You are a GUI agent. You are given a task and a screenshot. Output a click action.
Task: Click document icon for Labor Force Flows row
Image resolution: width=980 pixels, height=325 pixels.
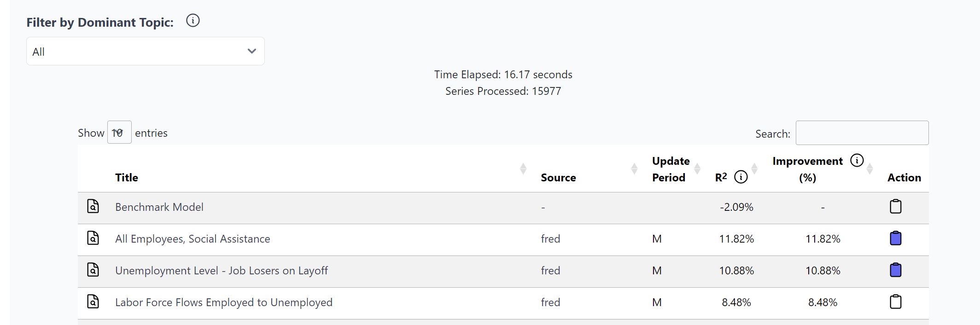pos(93,302)
